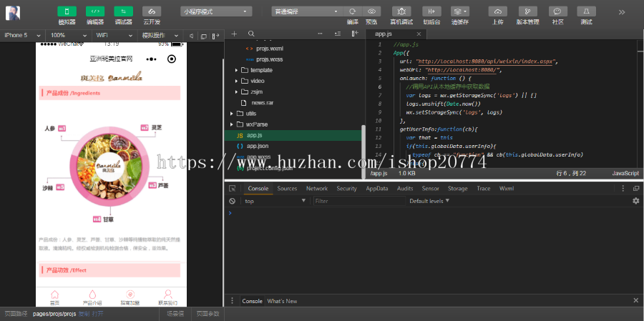
Task: Search files with the magnifier icon
Action: tap(251, 34)
